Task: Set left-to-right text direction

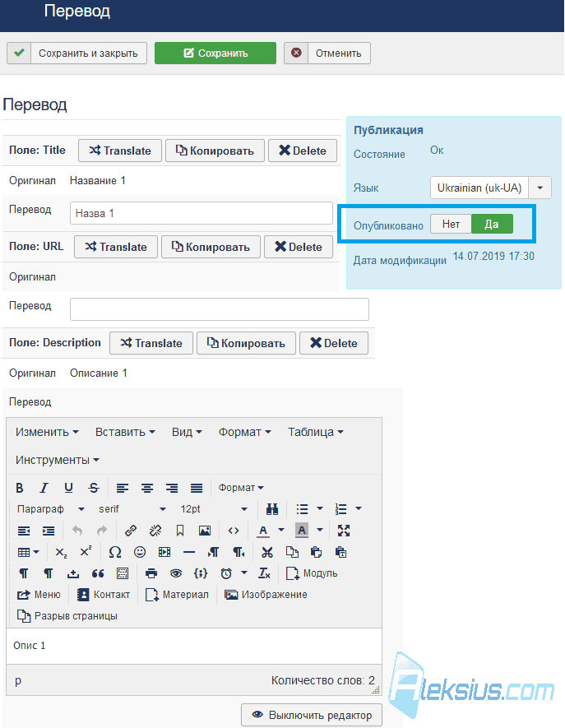Action: 214,552
